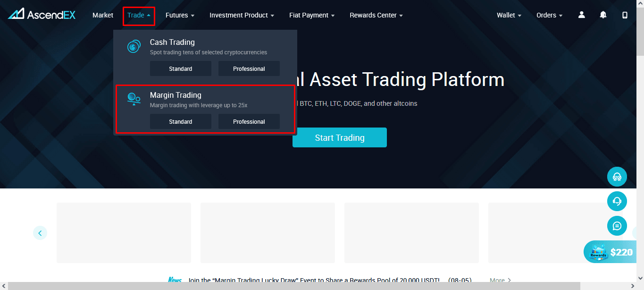
Task: Choose Professional under Cash Trading
Action: (249, 68)
